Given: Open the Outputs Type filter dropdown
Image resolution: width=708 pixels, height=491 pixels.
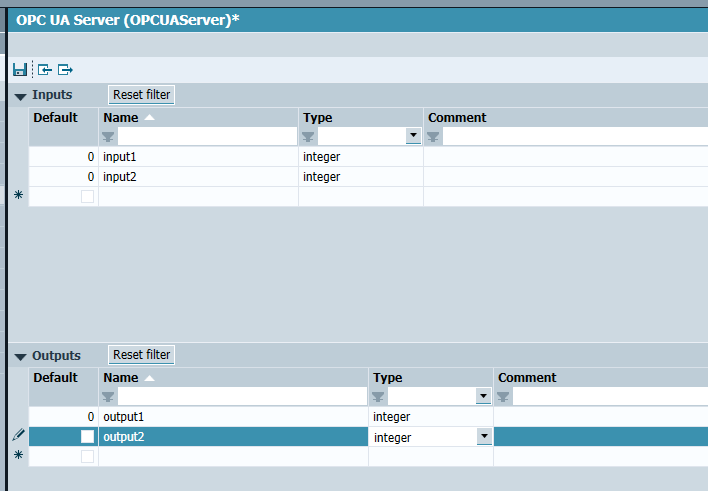Looking at the screenshot, I should (x=483, y=396).
